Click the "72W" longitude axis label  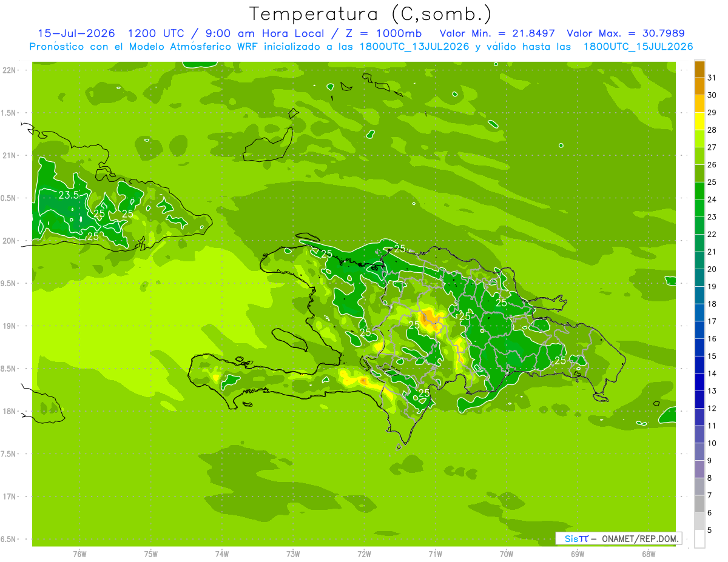[364, 554]
